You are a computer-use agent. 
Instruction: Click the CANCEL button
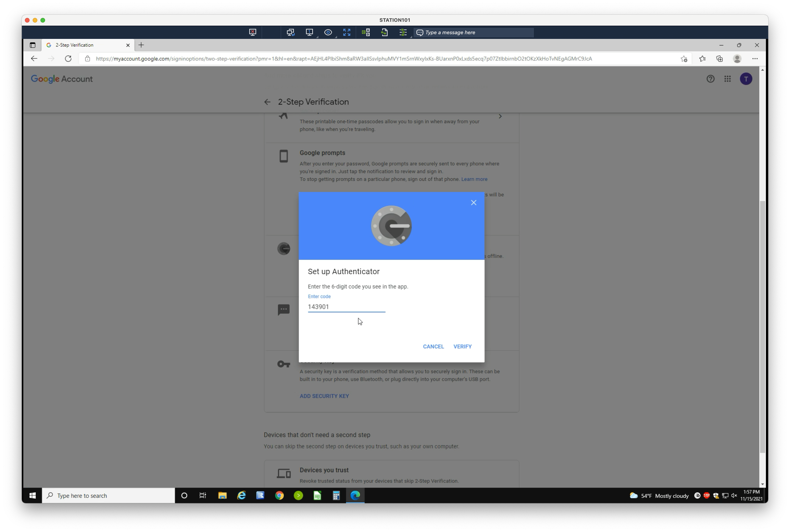click(x=433, y=346)
